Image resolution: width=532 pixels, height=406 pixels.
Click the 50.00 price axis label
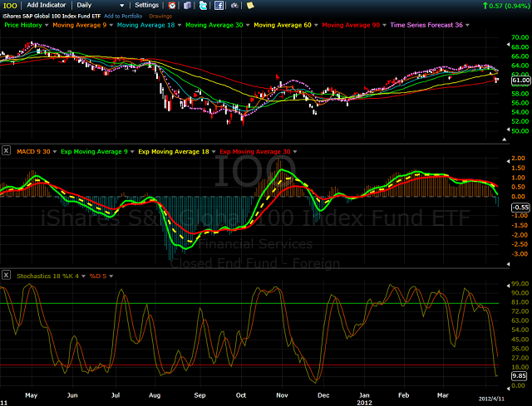[520, 131]
